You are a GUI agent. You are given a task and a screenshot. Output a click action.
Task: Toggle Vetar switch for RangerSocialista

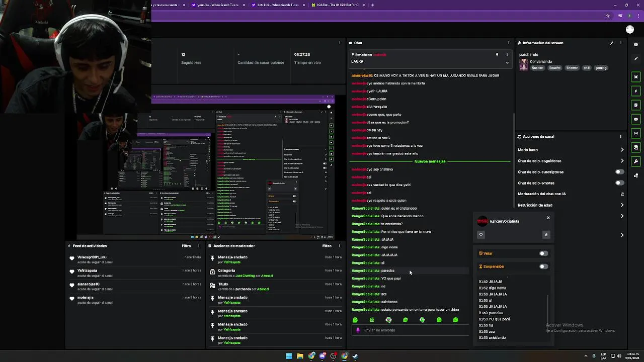[x=543, y=253]
